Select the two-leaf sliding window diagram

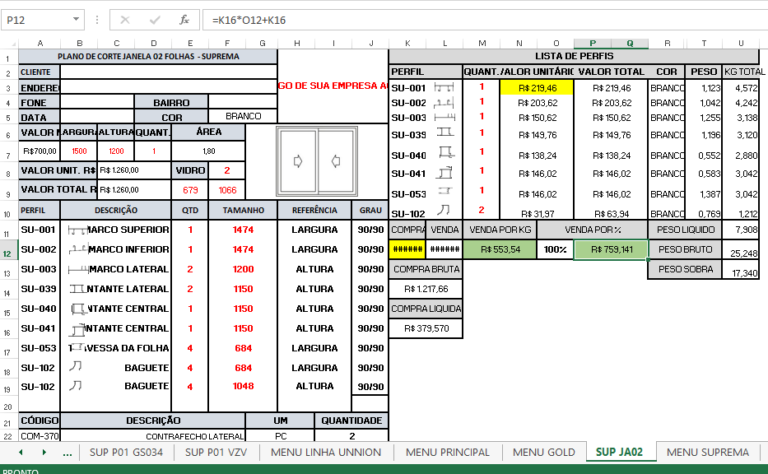[x=317, y=162]
